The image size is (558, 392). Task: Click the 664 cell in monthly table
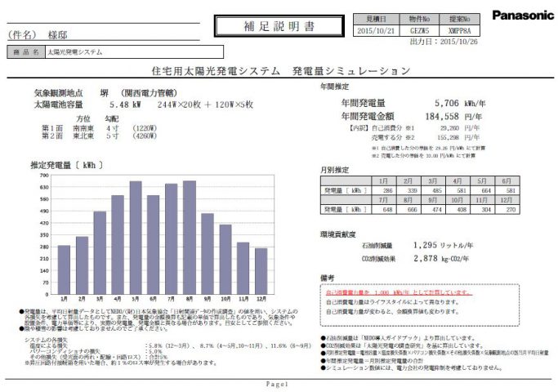[x=482, y=190]
